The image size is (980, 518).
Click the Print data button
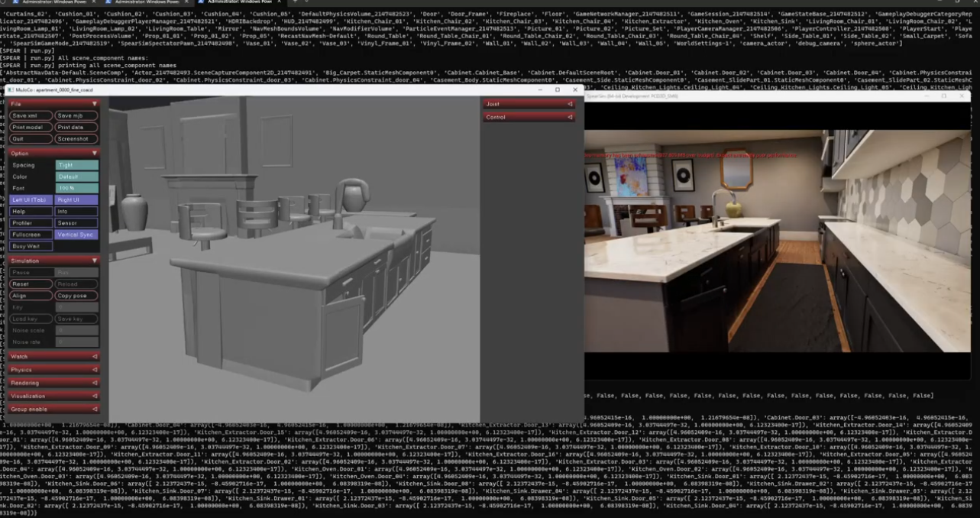(76, 127)
